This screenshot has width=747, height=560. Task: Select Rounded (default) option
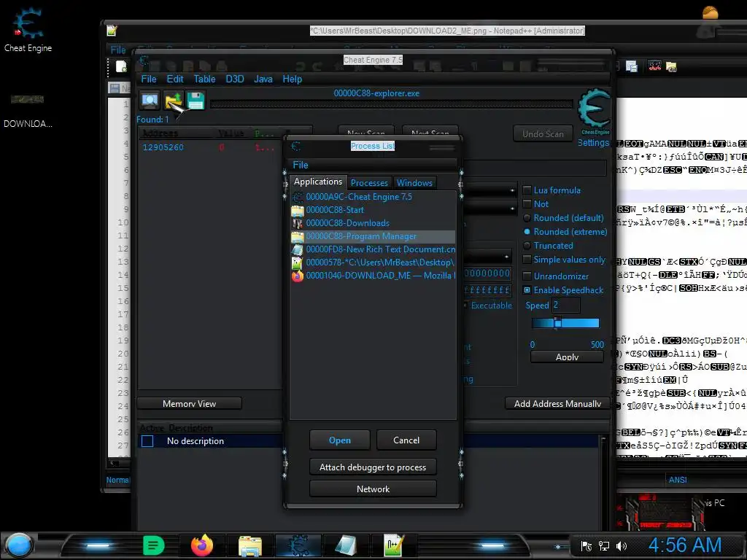527,217
